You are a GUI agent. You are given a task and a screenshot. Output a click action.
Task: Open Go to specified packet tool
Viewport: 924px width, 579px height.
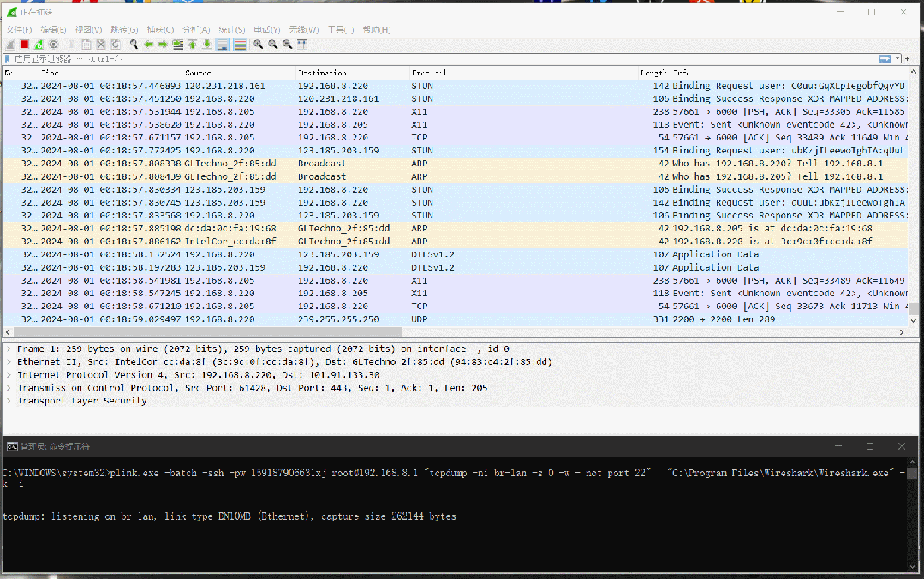[177, 45]
